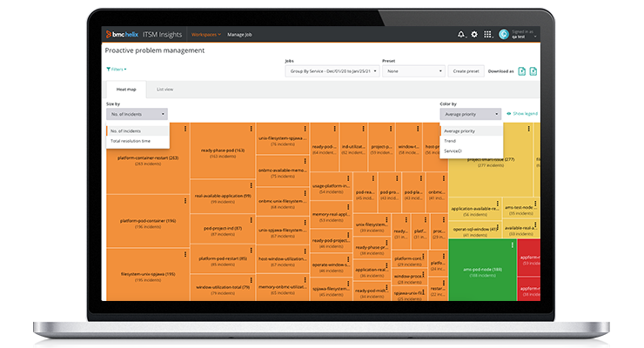The height and width of the screenshot is (348, 644).
Task: Select Trend in Color by list
Action: 450,140
